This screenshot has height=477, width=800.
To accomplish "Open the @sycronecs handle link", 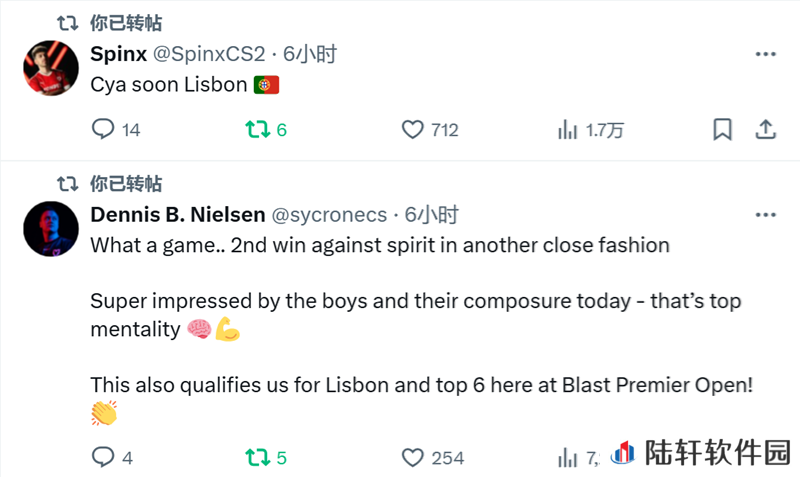I will coord(329,215).
